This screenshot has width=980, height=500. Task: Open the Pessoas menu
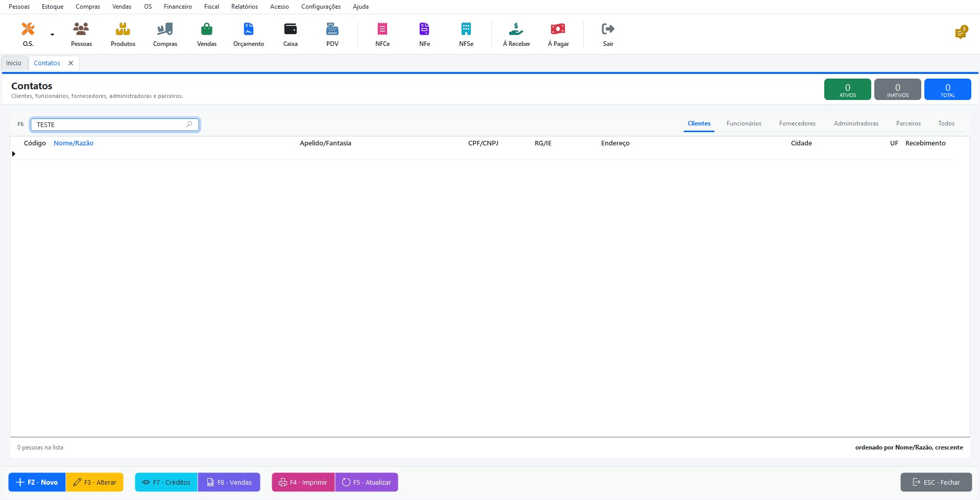pos(19,7)
